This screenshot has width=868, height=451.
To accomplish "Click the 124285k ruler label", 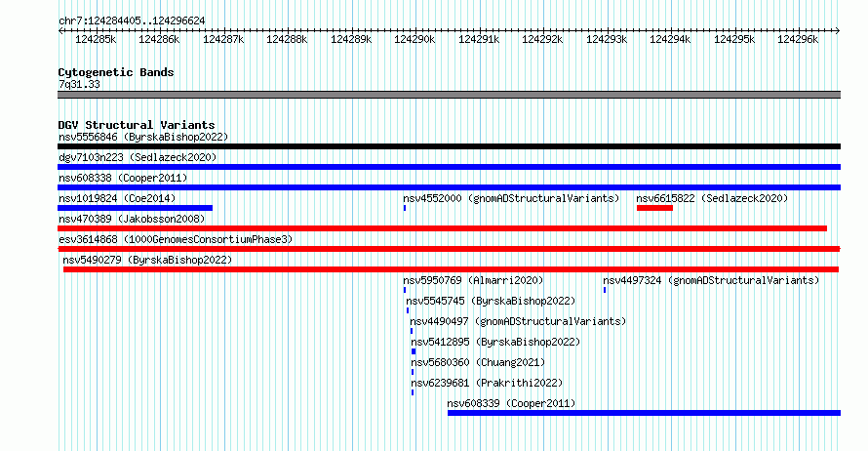I will 96,39.
